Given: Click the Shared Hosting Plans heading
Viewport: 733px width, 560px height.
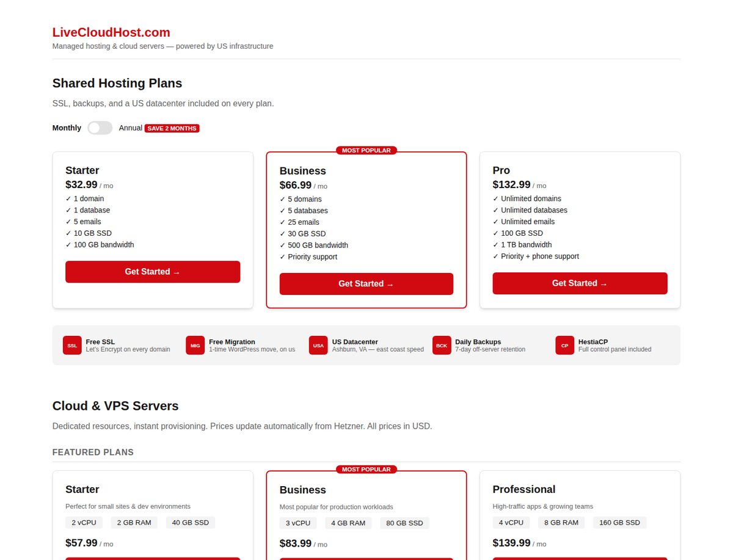Looking at the screenshot, I should coord(117,83).
